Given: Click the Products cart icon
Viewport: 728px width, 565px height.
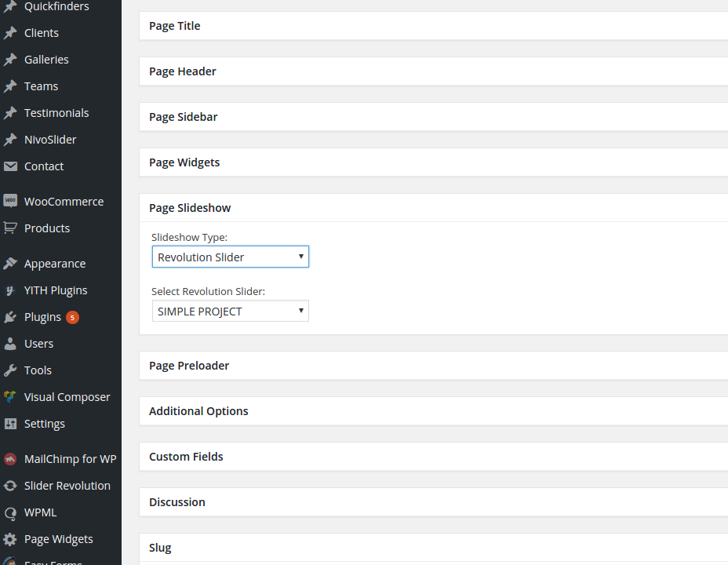Looking at the screenshot, I should [10, 228].
